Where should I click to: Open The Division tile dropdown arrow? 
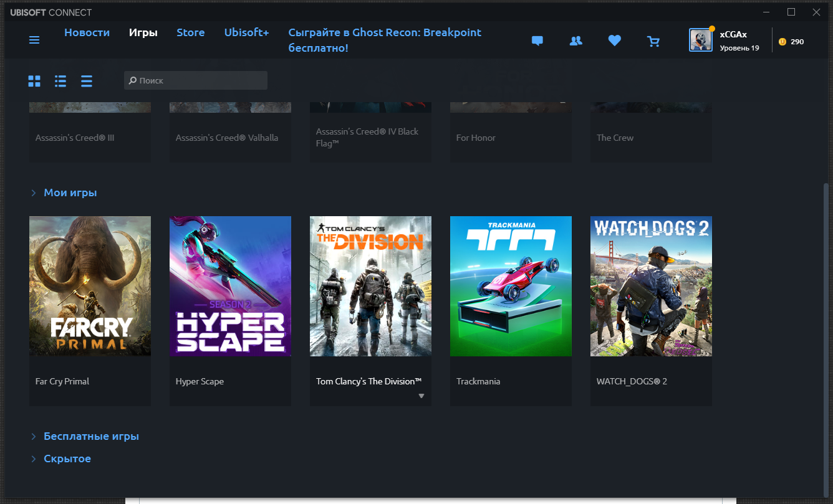click(x=421, y=396)
